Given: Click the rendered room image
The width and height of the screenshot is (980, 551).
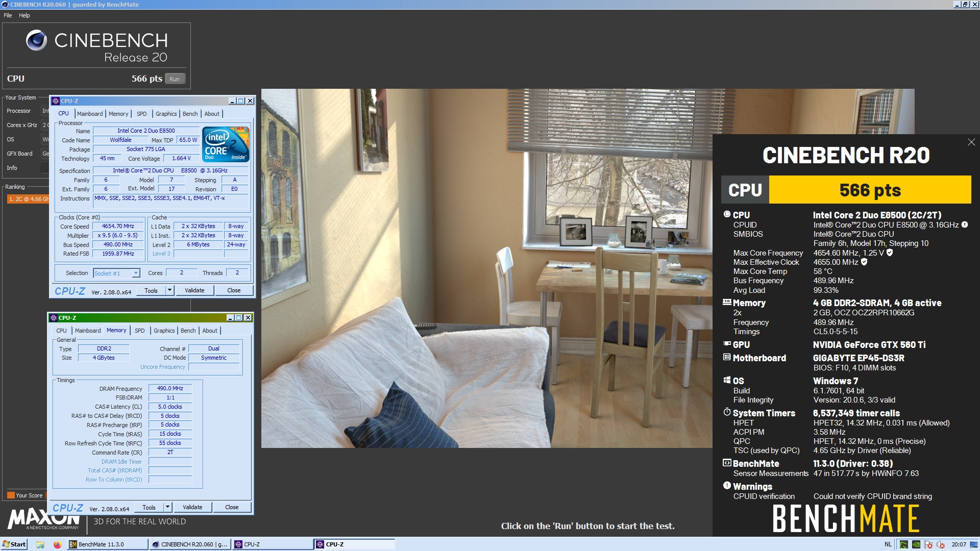Looking at the screenshot, I should point(486,268).
